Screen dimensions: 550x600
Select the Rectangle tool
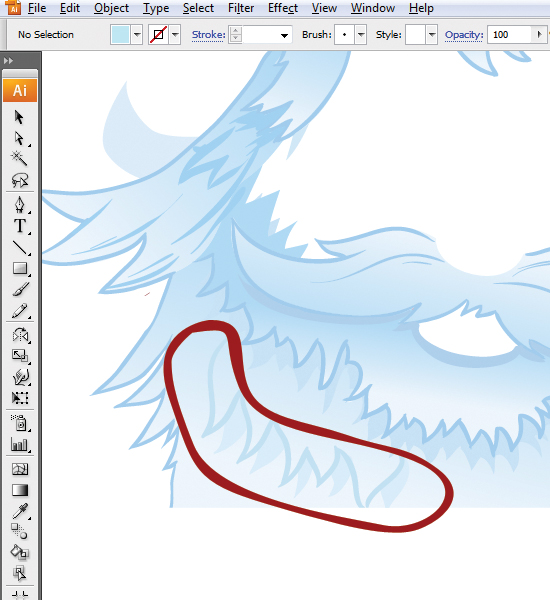point(20,269)
